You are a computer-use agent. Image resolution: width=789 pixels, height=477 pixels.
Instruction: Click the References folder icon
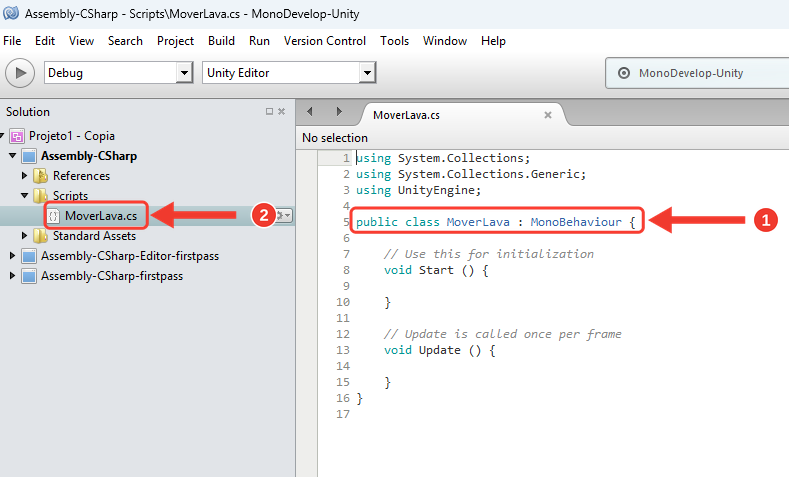tap(40, 176)
